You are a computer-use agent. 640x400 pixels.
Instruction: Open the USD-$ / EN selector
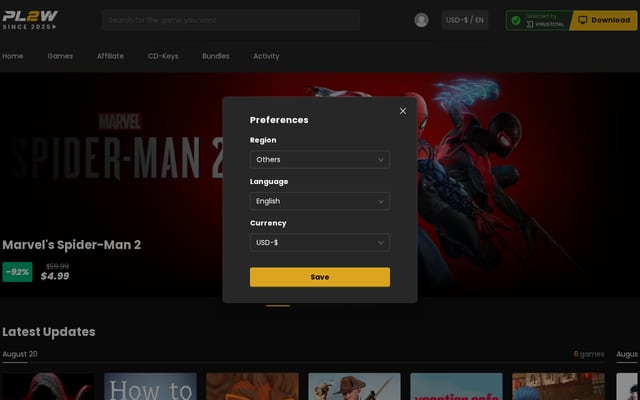click(x=464, y=20)
